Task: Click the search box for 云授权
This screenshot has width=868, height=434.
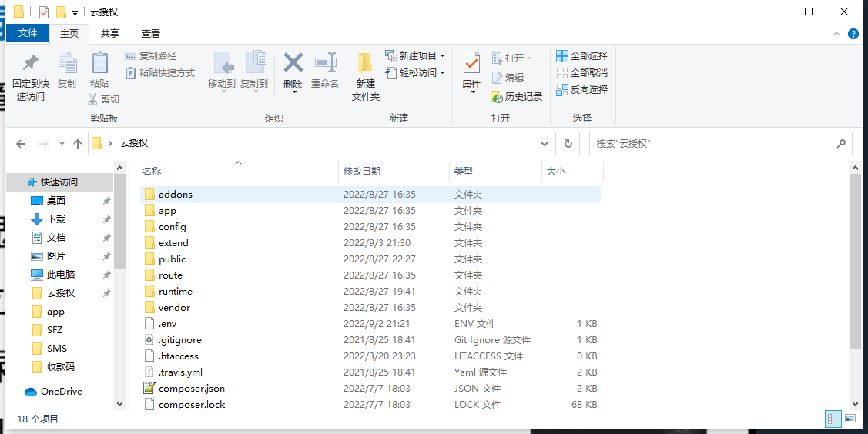Action: coord(712,144)
